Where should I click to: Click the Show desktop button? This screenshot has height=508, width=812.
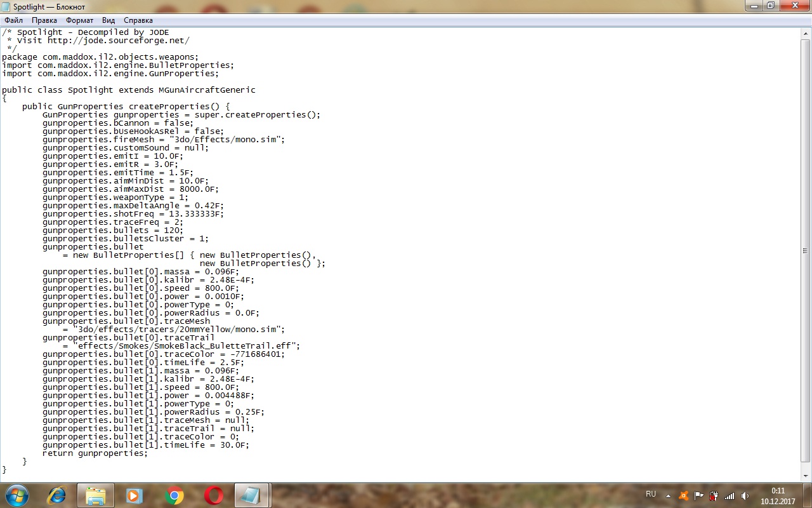point(807,495)
